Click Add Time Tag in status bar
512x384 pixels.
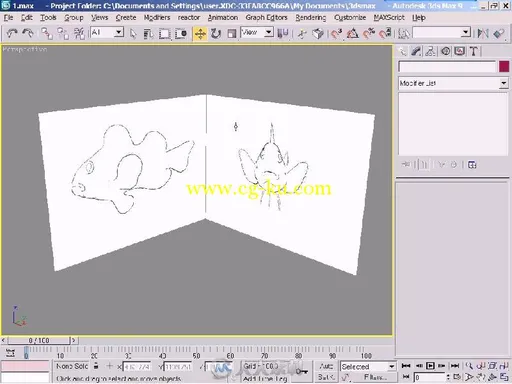(265, 379)
